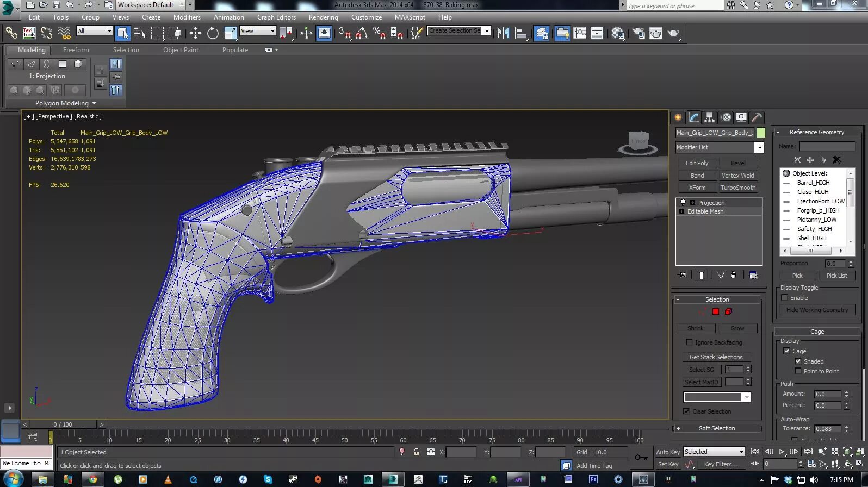Expand the Soft Selection rollout

point(717,428)
